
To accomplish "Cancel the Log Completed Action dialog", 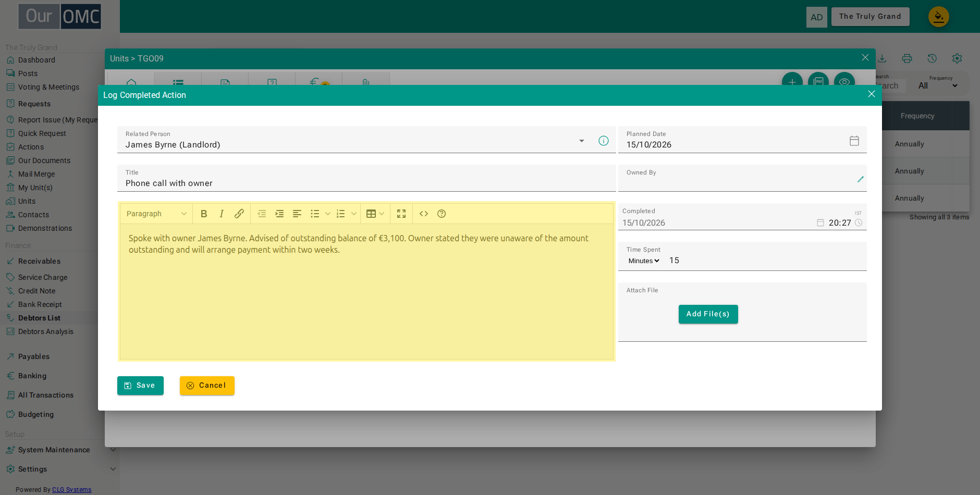I will [207, 386].
